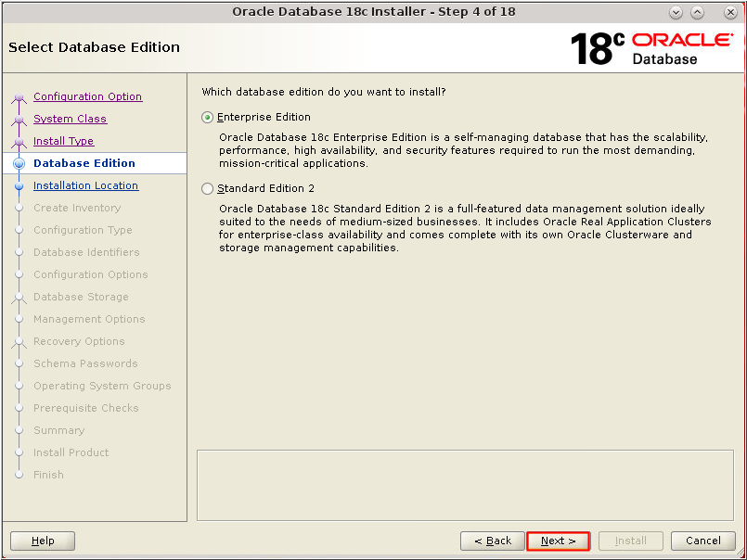Cancel the installation wizard
The width and height of the screenshot is (747, 560).
point(702,541)
